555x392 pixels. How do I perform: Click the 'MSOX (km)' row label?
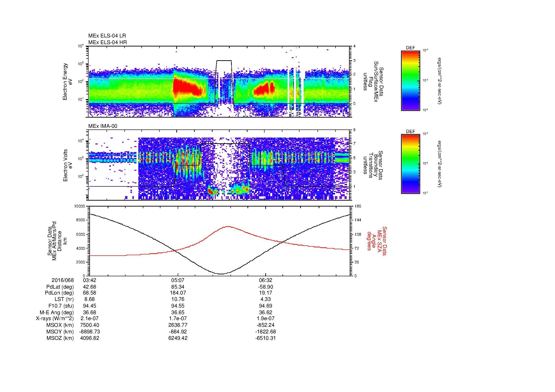[60, 325]
